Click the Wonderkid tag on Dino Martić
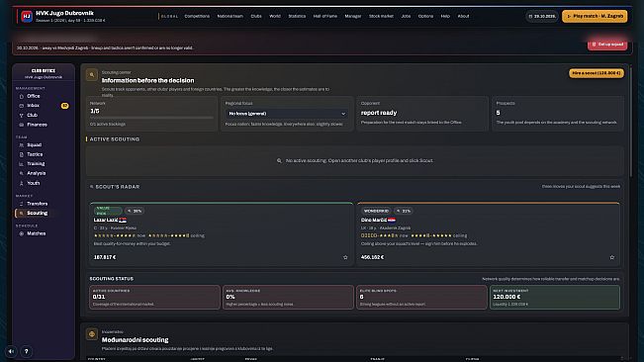 coord(376,211)
